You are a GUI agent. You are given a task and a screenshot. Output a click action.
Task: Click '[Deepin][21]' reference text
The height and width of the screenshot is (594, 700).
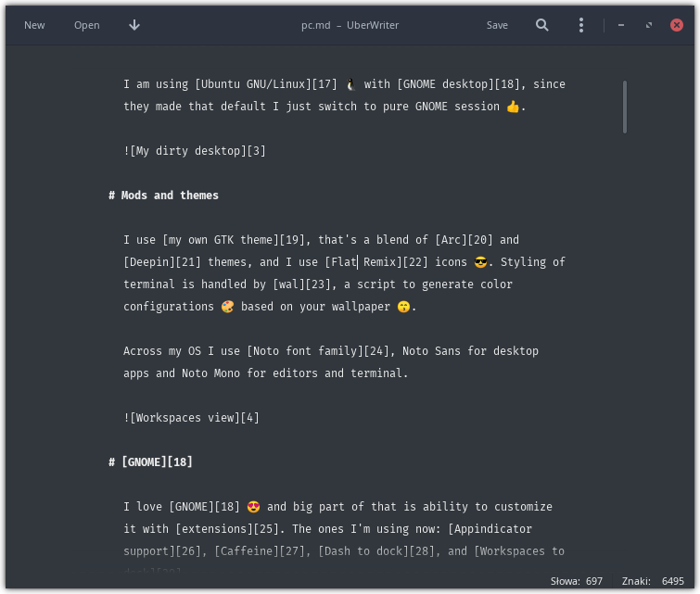click(x=162, y=262)
